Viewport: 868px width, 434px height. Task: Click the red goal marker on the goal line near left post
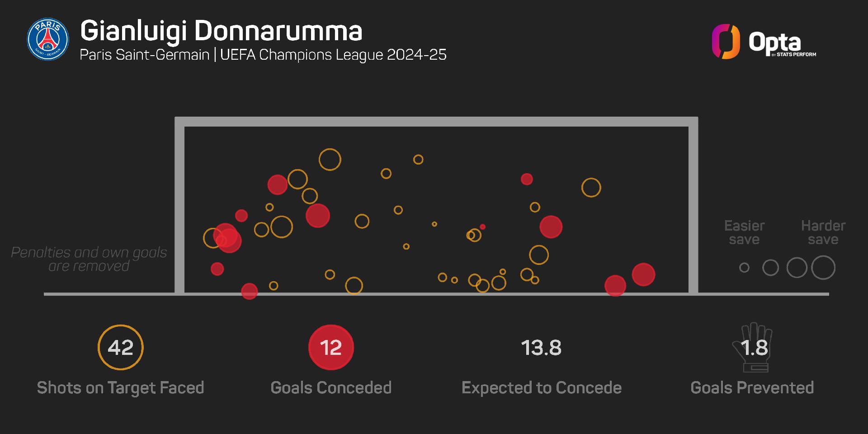[250, 291]
